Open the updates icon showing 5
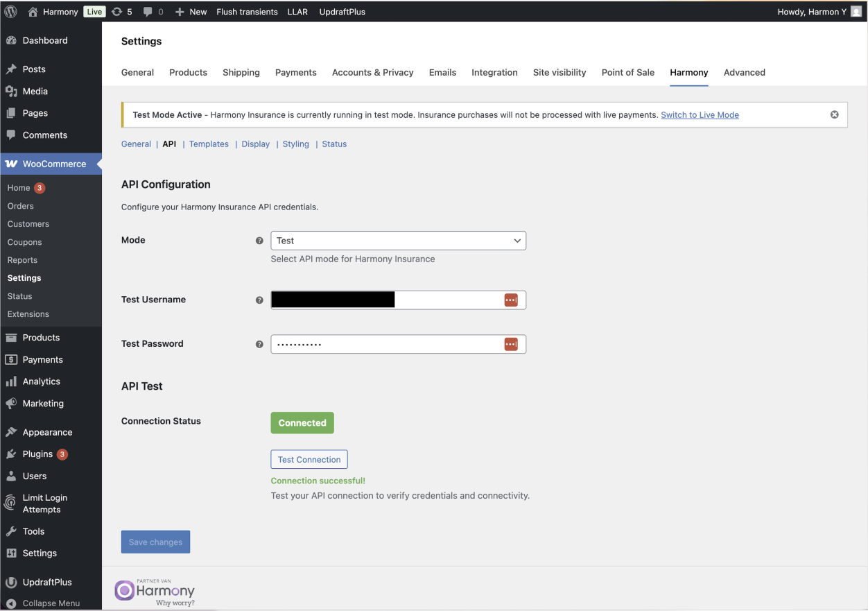 [122, 12]
